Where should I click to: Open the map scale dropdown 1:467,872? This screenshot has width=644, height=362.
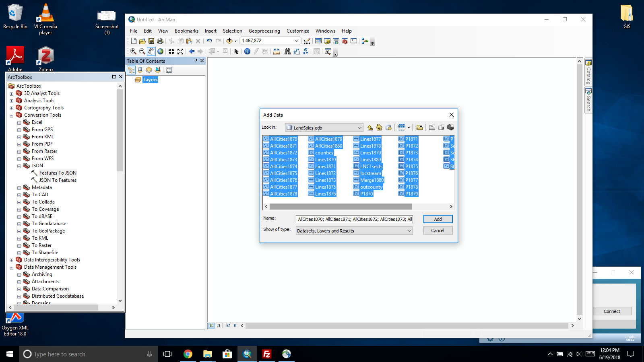click(x=297, y=41)
